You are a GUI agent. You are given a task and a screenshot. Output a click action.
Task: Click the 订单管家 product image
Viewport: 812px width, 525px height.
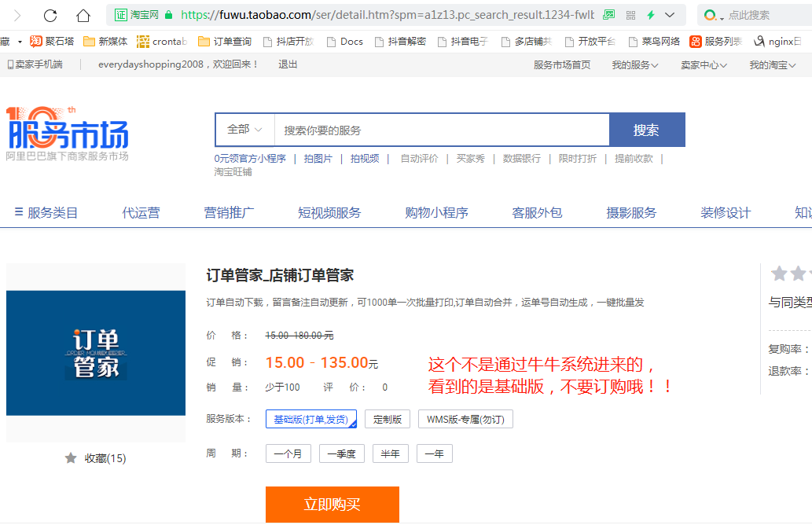[x=96, y=353]
